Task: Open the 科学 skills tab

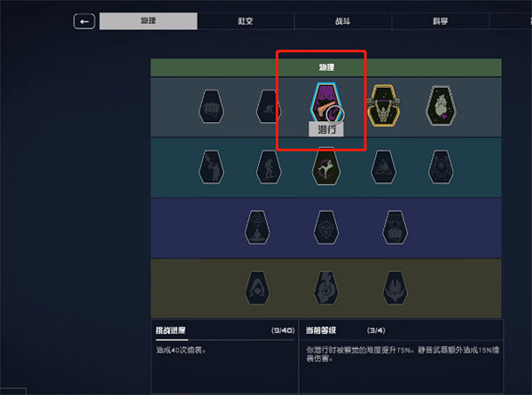Action: click(x=441, y=21)
